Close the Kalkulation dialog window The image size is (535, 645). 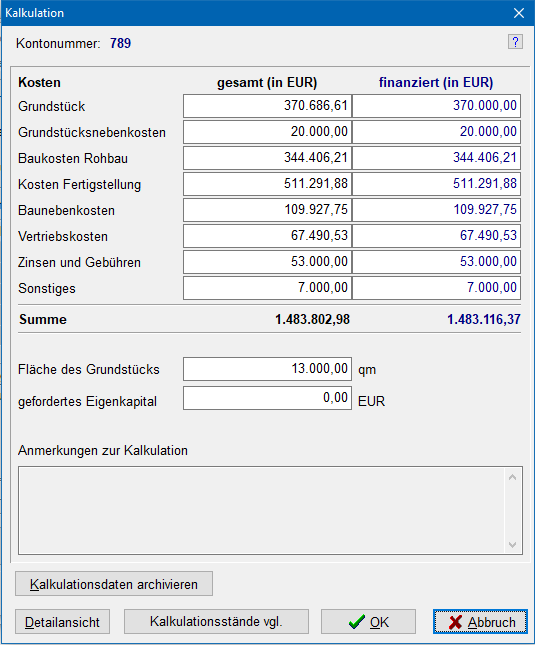(x=519, y=13)
